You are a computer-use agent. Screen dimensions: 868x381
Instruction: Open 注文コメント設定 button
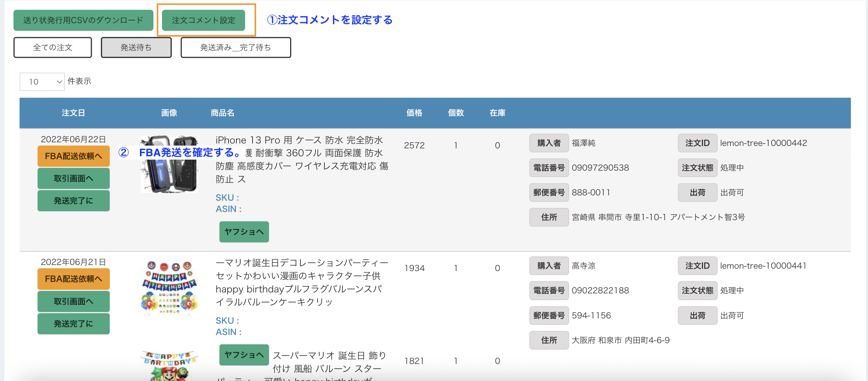pos(204,20)
